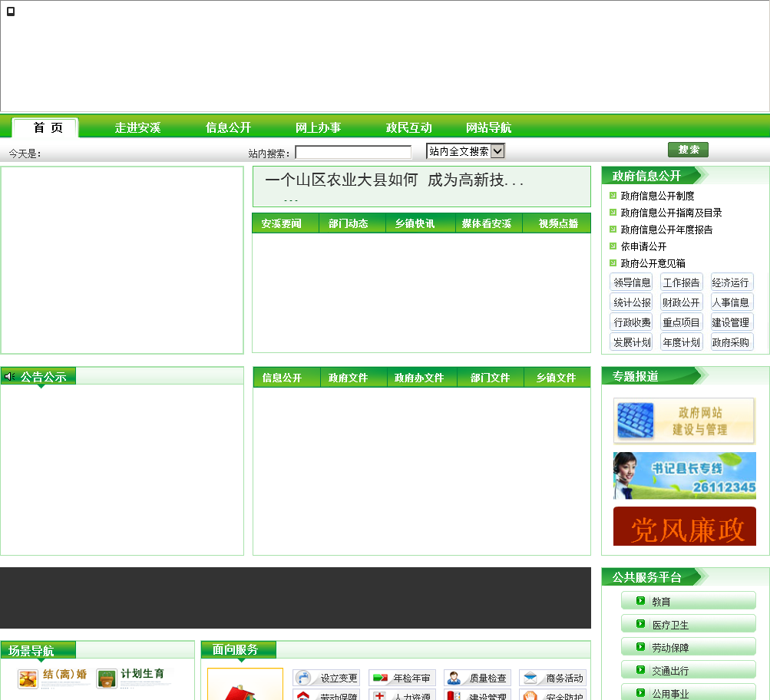Open the 党风廉政 red banner
This screenshot has width=770, height=700.
[x=685, y=527]
